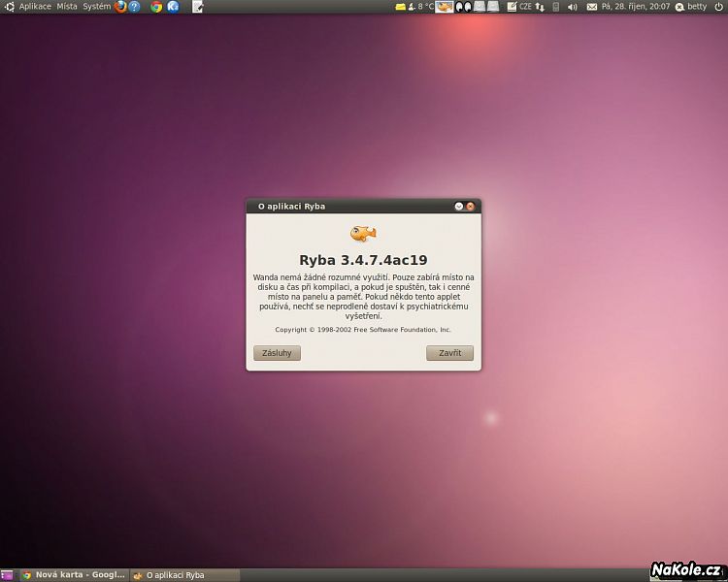Launch Google Chrome from the top panel
Screen dimensions: 728x582
pos(156,7)
